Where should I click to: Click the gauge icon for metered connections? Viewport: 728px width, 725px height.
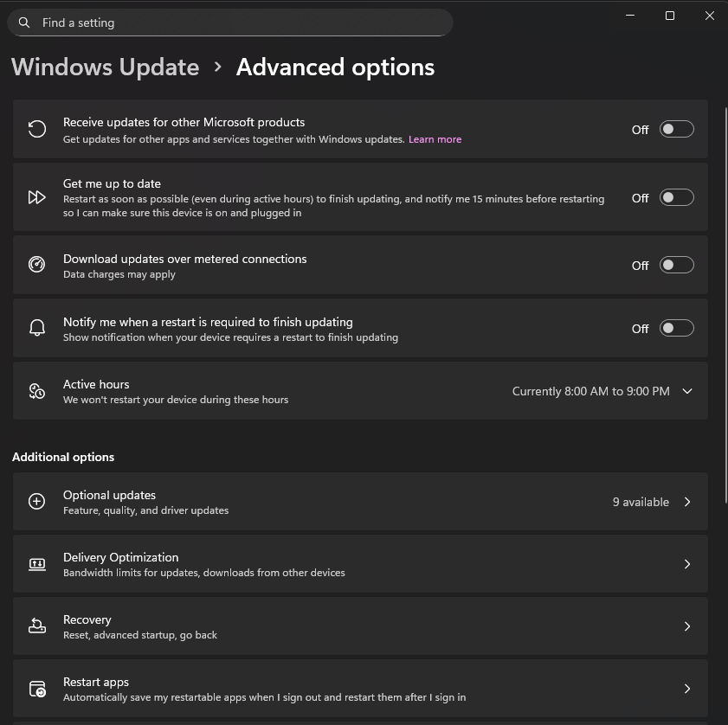tap(36, 265)
